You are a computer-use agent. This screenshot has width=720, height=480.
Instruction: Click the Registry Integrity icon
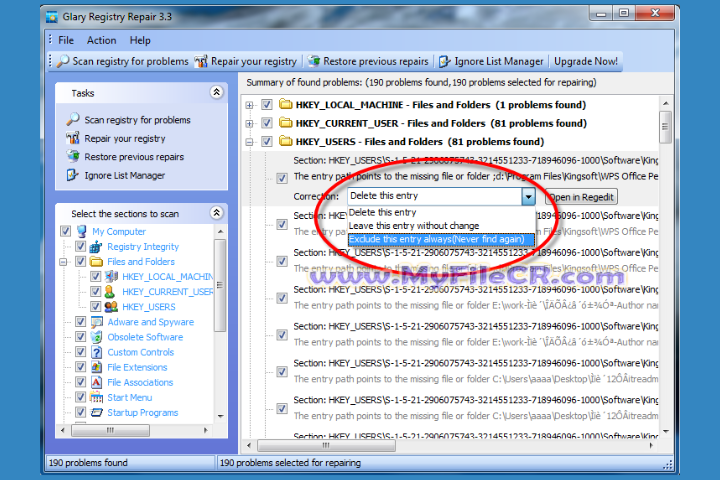pos(96,247)
